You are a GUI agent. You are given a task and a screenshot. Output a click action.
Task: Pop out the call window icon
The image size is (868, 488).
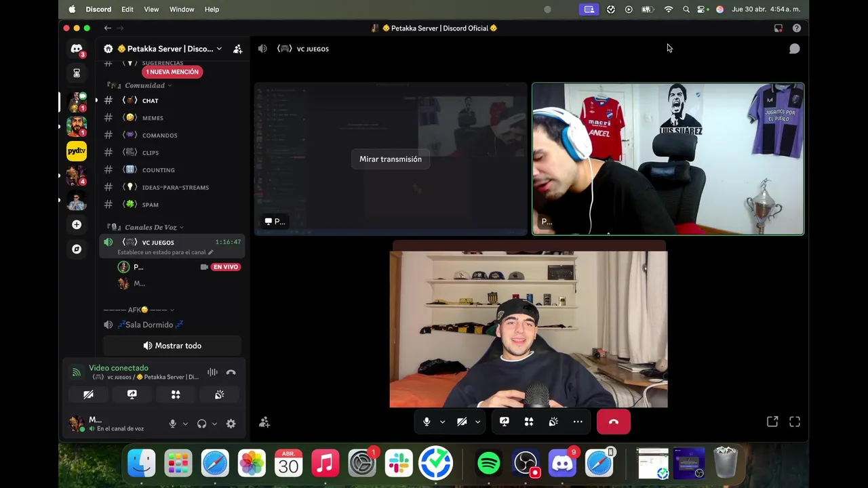pyautogui.click(x=772, y=422)
